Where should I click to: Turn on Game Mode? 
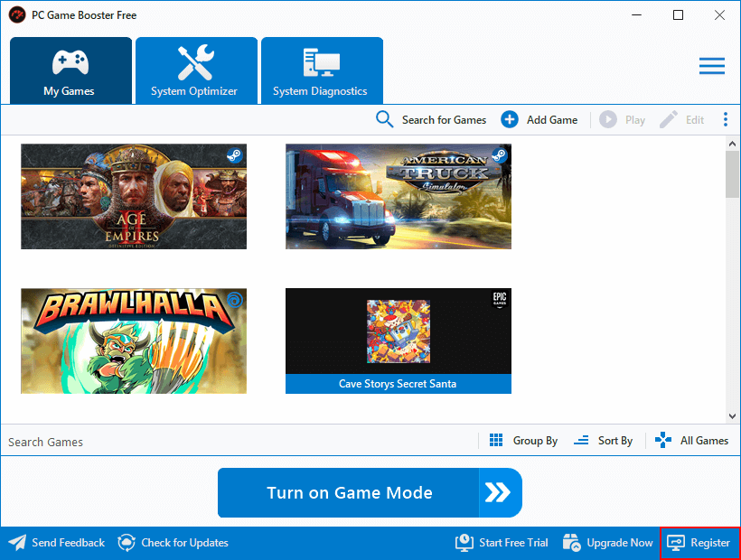(x=370, y=493)
